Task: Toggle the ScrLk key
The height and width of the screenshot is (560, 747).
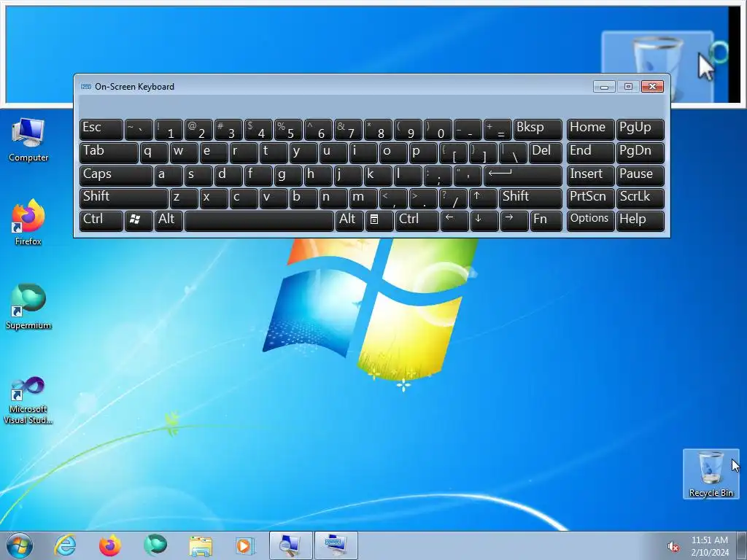Action: [x=640, y=198]
